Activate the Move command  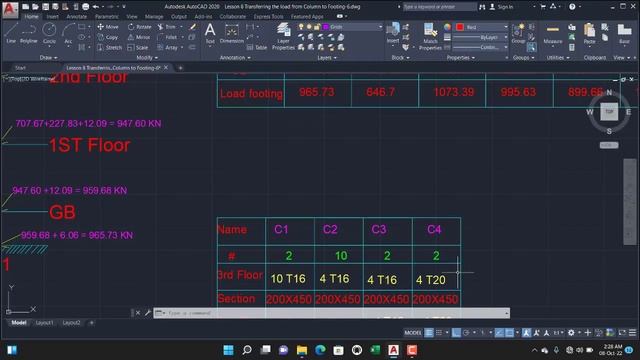pyautogui.click(x=108, y=27)
